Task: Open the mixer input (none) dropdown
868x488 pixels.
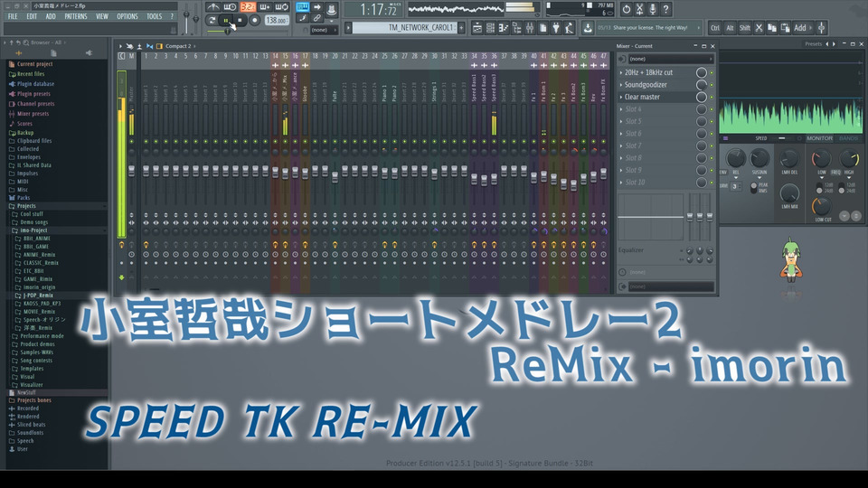Action: (x=672, y=59)
